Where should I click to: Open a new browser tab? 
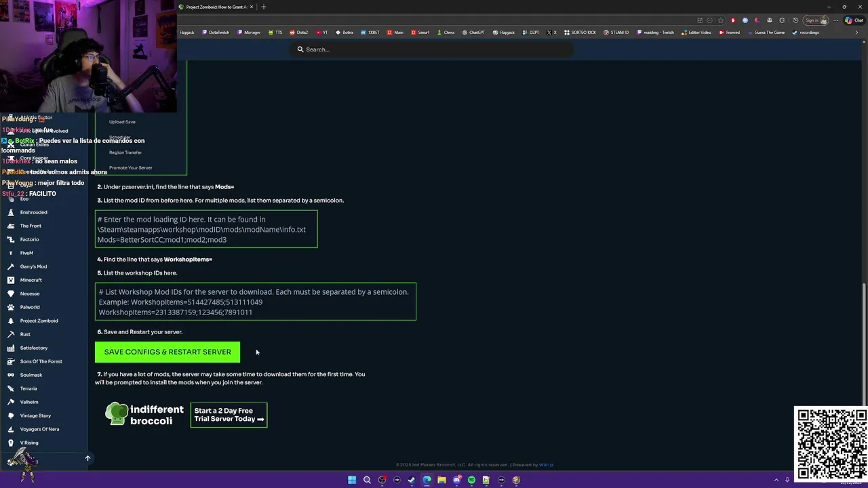[x=264, y=7]
